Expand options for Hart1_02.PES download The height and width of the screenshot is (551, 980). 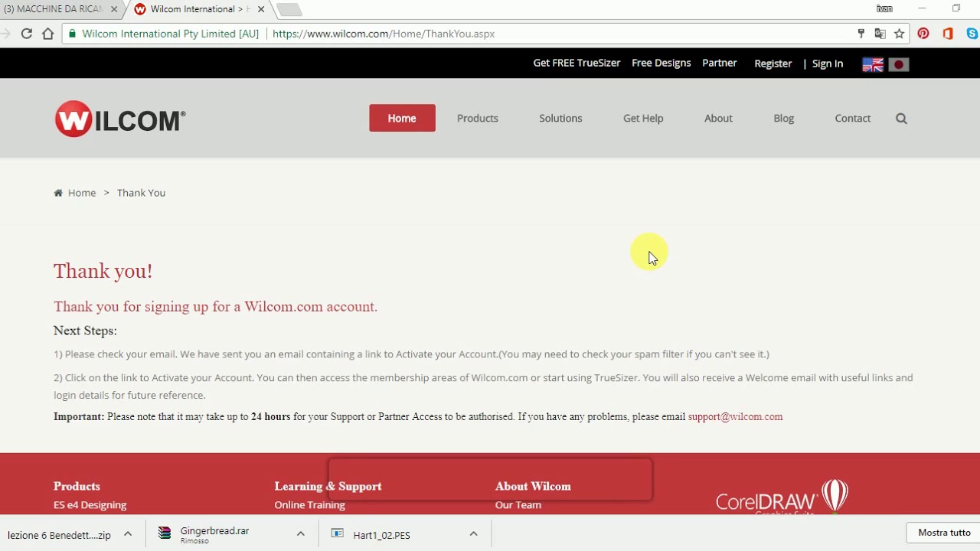[x=473, y=534]
